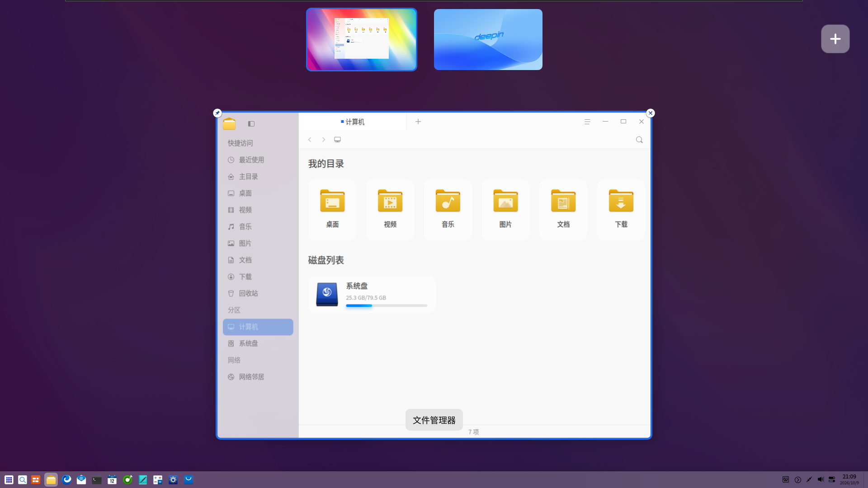Open the terminal icon in taskbar
The height and width of the screenshot is (488, 868).
click(x=97, y=480)
